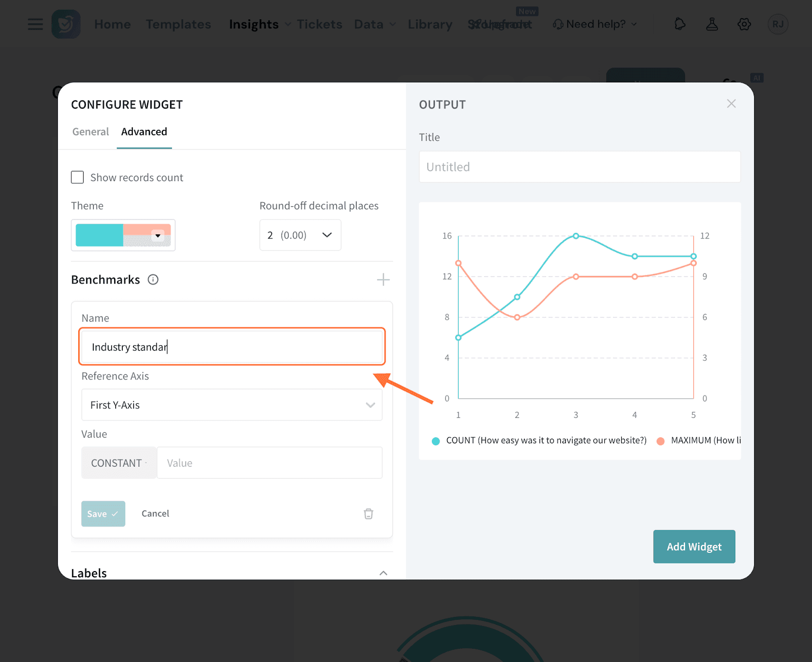Image resolution: width=812 pixels, height=662 pixels.
Task: Cancel the benchmark edit
Action: [x=155, y=514]
